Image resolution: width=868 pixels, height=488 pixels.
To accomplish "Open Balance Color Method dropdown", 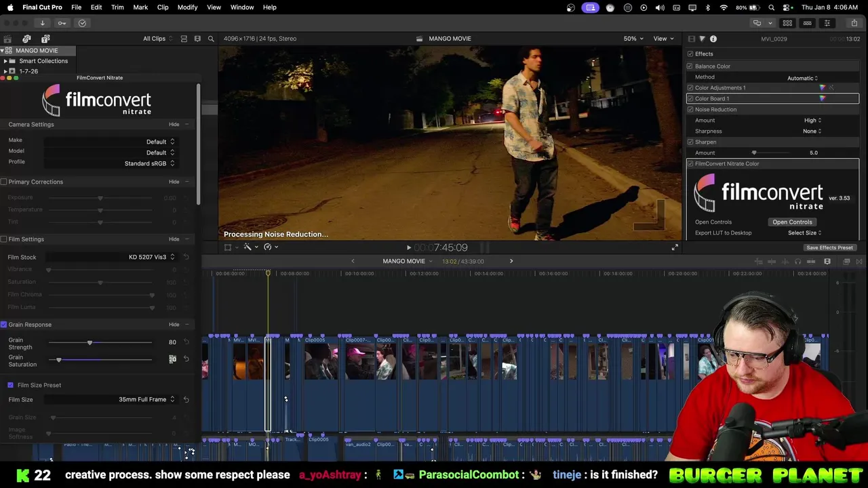I will pos(802,78).
